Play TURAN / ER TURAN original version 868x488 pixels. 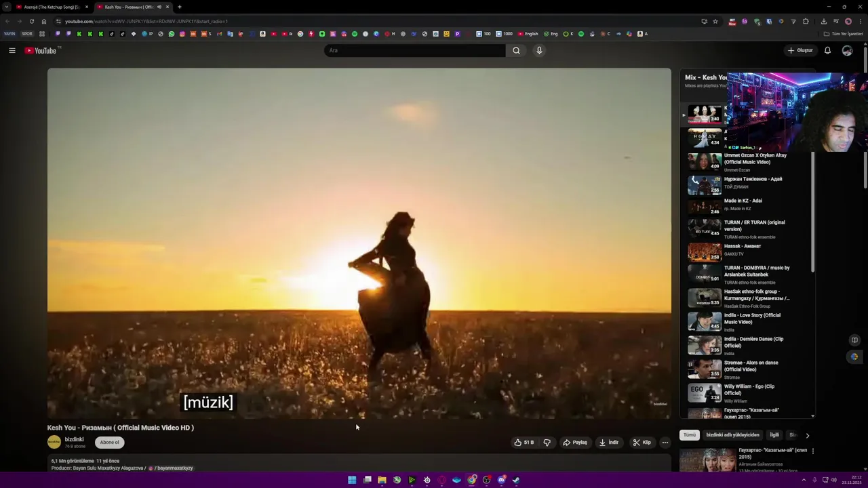[749, 228]
